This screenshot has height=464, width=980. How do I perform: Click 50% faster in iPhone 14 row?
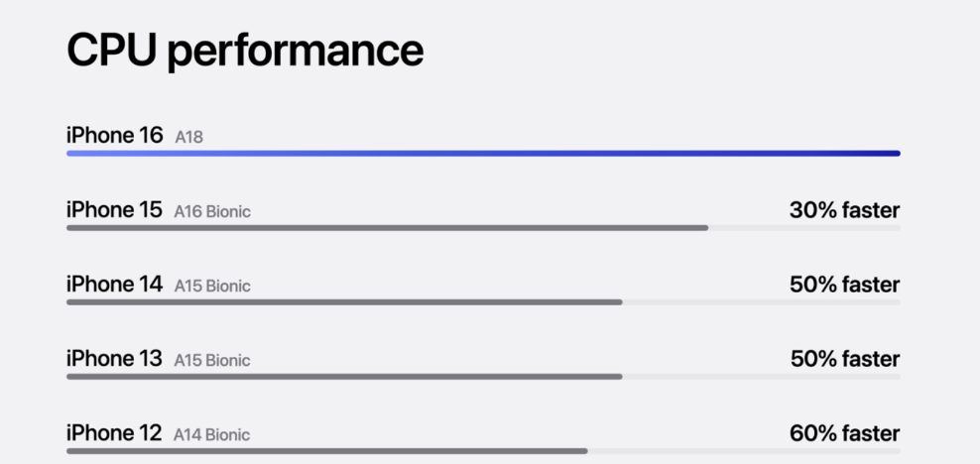(x=844, y=285)
